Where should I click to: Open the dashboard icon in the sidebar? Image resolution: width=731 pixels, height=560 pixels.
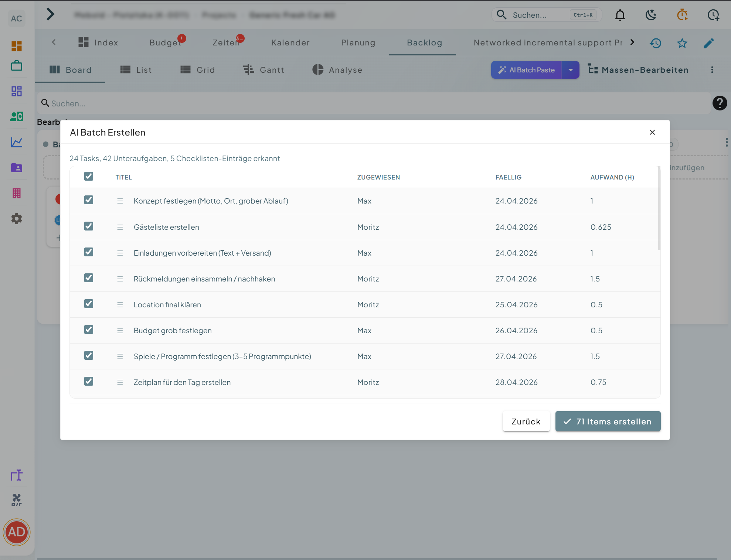17,46
